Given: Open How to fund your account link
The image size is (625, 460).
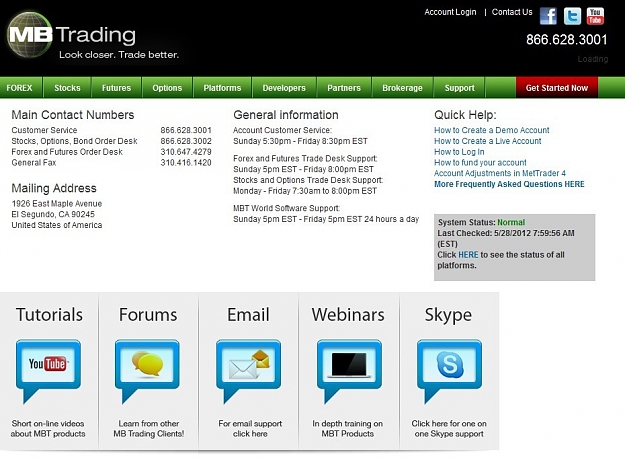Looking at the screenshot, I should pos(480,162).
